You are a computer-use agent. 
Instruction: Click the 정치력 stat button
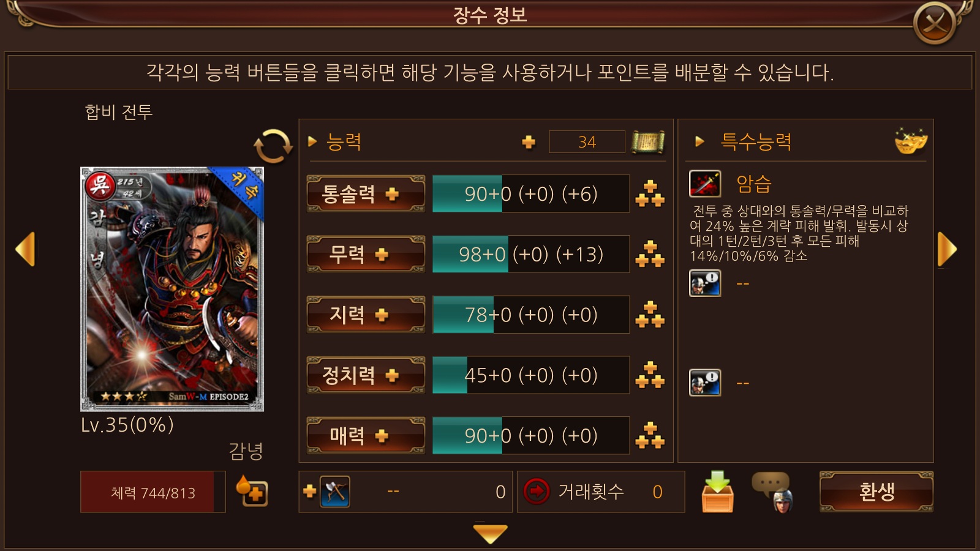point(366,375)
